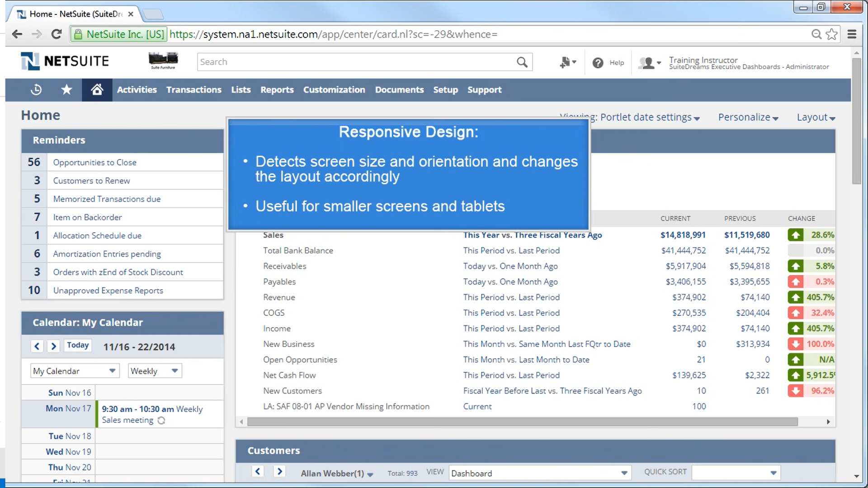Open the My Calendar selector dropdown
Screen dimensions: 868x488
click(75, 371)
